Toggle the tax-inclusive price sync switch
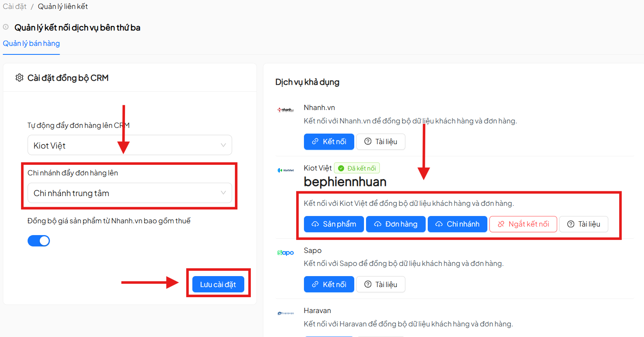Screen dimensions: 644x337 39,241
